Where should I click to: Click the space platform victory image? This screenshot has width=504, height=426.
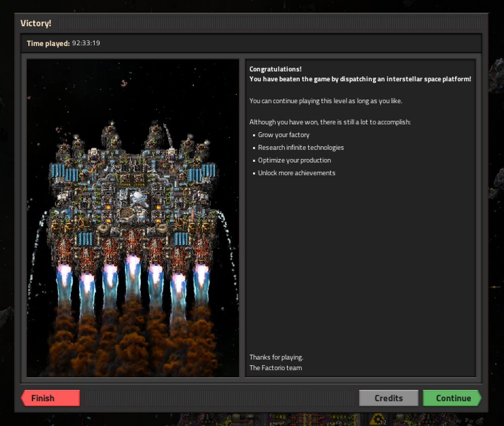pos(133,218)
